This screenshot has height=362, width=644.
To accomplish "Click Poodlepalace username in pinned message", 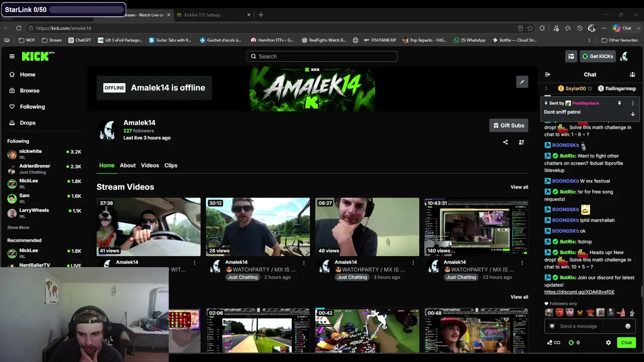I will (586, 103).
